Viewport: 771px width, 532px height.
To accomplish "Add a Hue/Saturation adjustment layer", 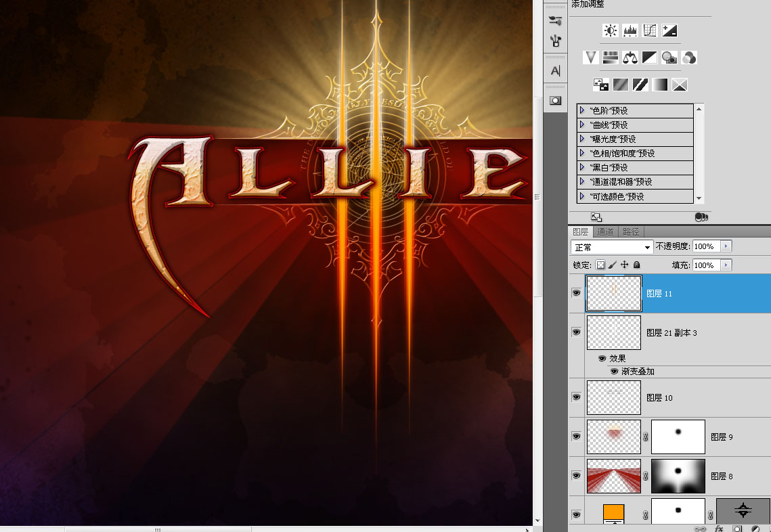I will point(610,58).
